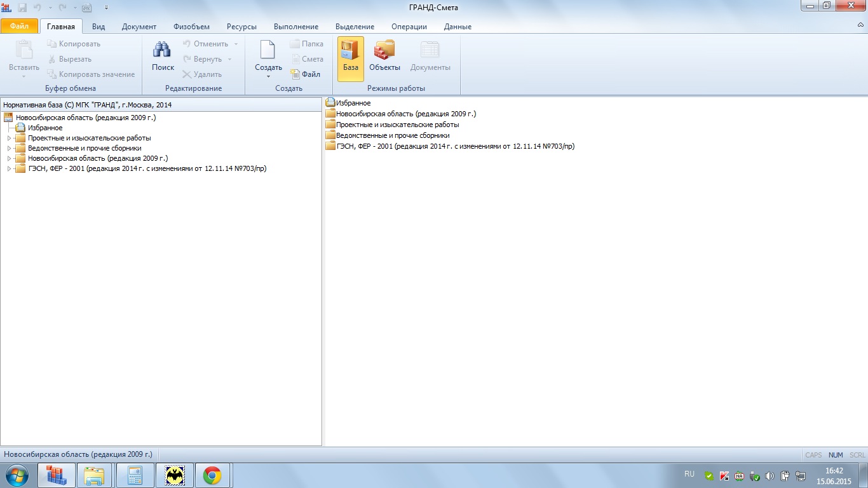
Task: Click the NUM indicator in status bar
Action: pos(836,455)
